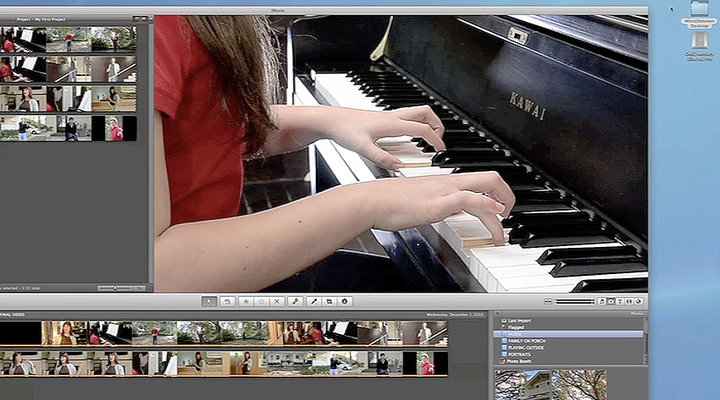Select the highlighted HOUSE album
The width and height of the screenshot is (720, 400).
(569, 334)
